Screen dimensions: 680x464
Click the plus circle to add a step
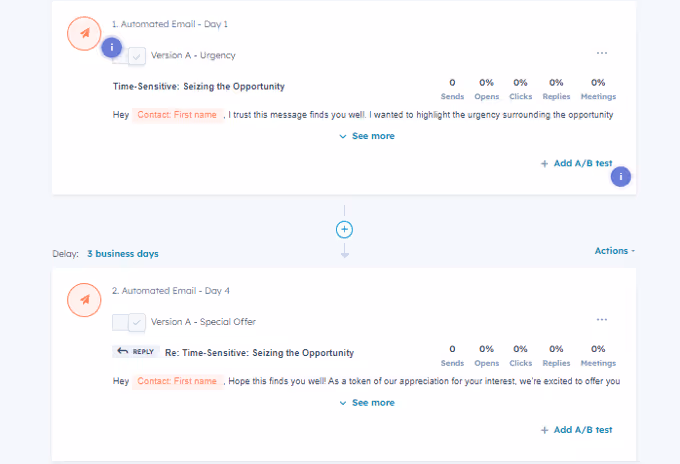point(344,229)
